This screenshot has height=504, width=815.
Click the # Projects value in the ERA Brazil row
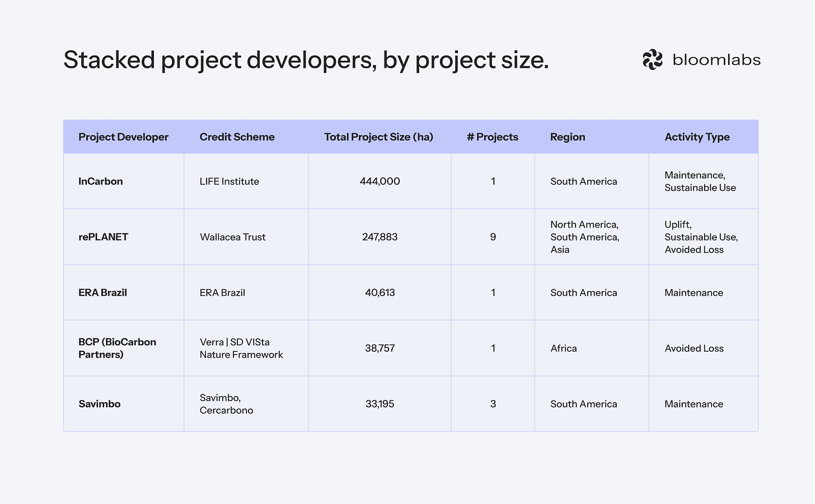coord(493,293)
